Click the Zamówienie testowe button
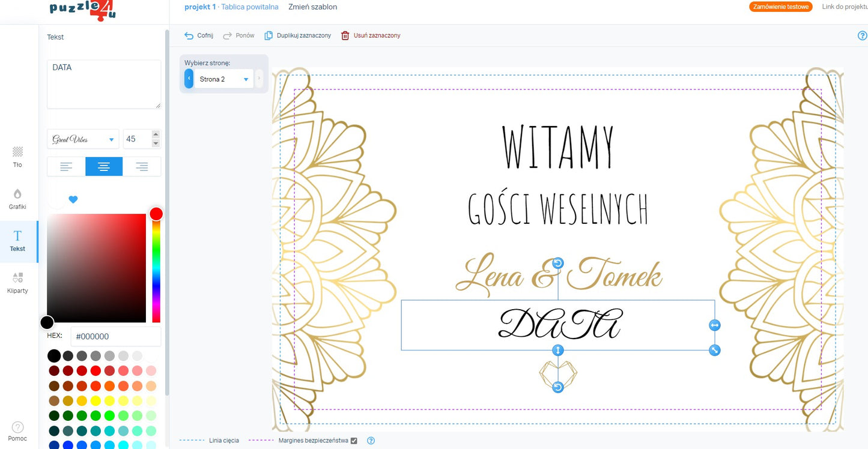 780,7
